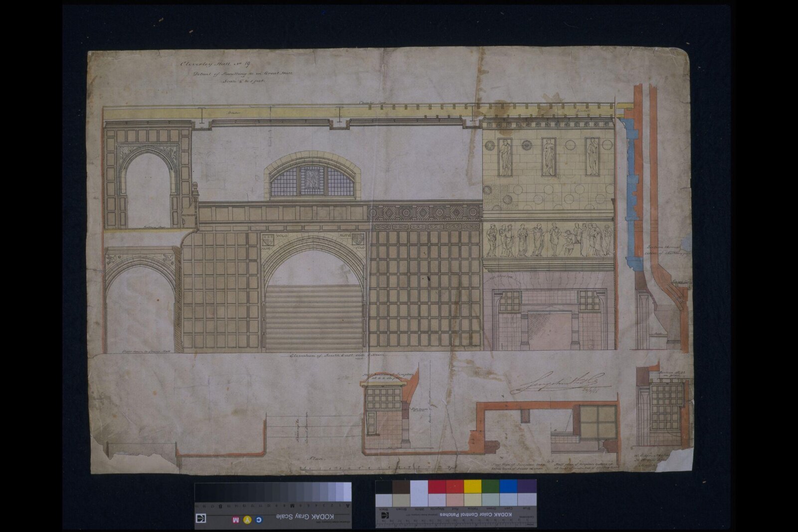Viewport: 798px width, 532px height.
Task: Click the figure frieze above the fireplace
Action: pos(548,239)
